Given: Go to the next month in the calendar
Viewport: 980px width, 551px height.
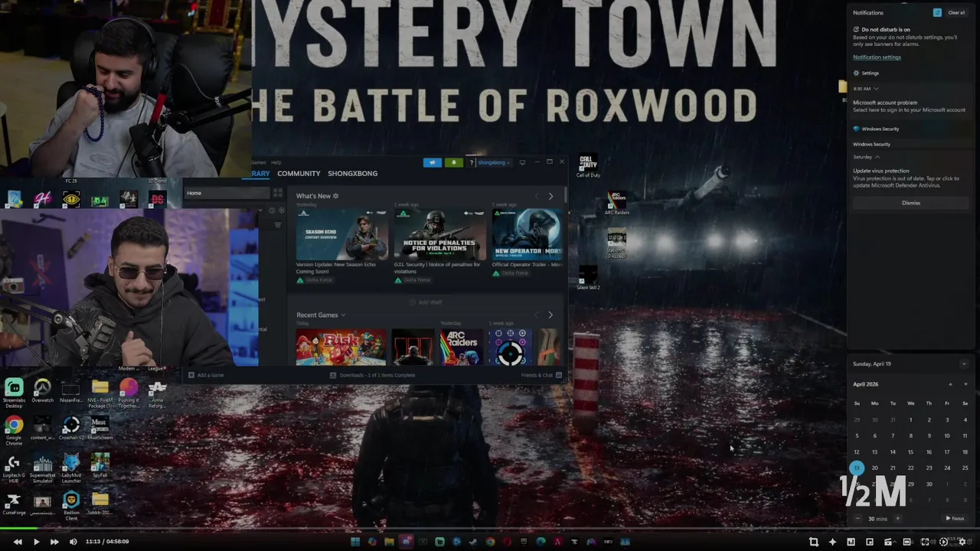Looking at the screenshot, I should (964, 384).
